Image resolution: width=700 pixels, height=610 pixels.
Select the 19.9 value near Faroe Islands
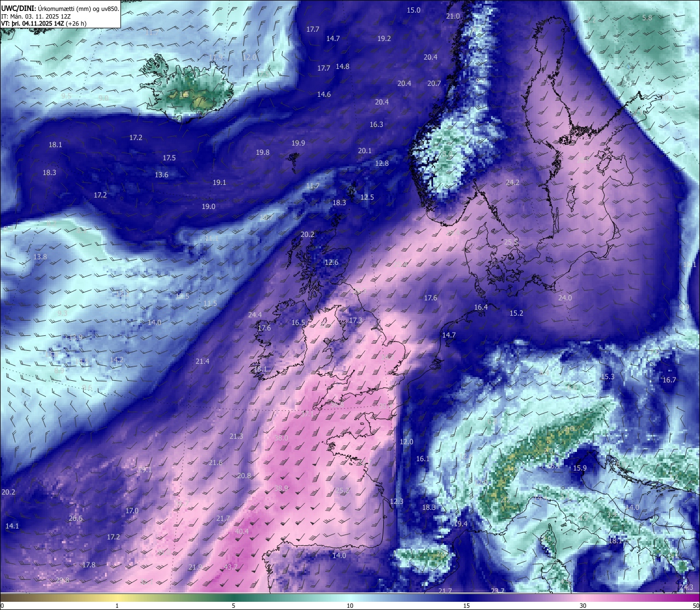coord(298,143)
